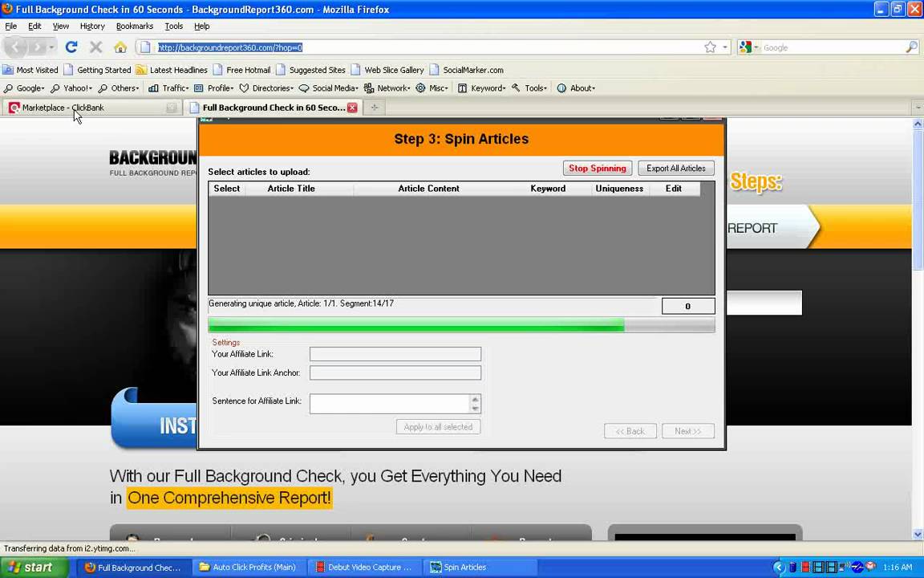The height and width of the screenshot is (578, 924).
Task: Click the << Back button in Spin Articles
Action: pyautogui.click(x=630, y=431)
